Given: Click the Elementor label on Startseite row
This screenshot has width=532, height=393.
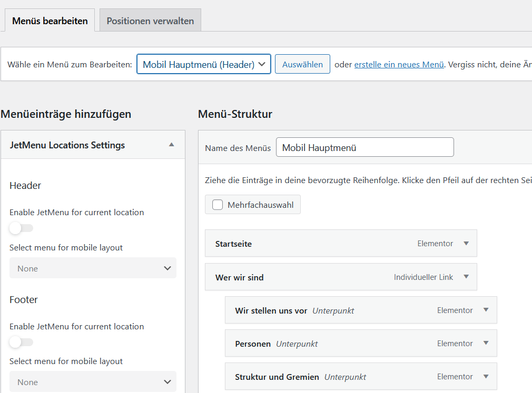Looking at the screenshot, I should 435,244.
